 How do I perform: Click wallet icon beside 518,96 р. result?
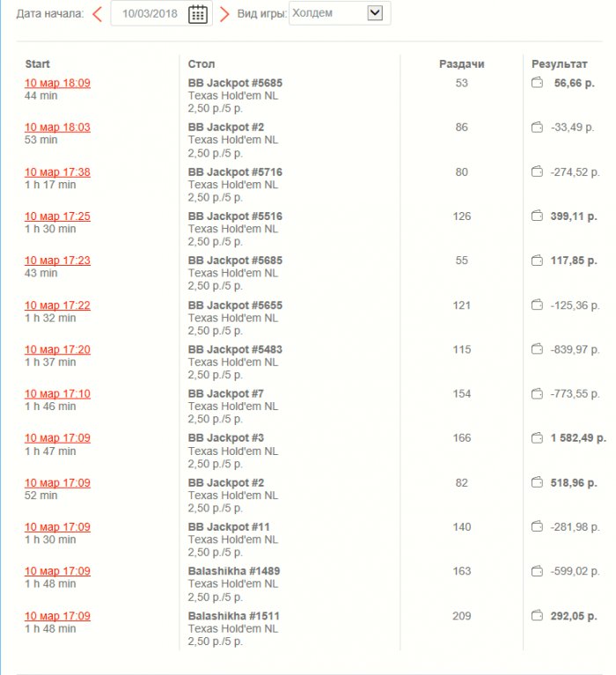tap(538, 482)
